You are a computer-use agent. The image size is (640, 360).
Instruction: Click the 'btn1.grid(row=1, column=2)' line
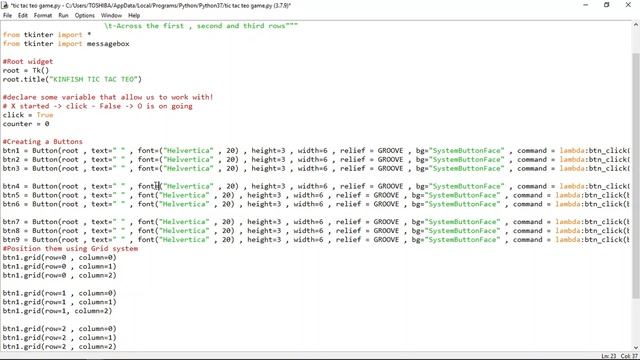click(x=58, y=311)
